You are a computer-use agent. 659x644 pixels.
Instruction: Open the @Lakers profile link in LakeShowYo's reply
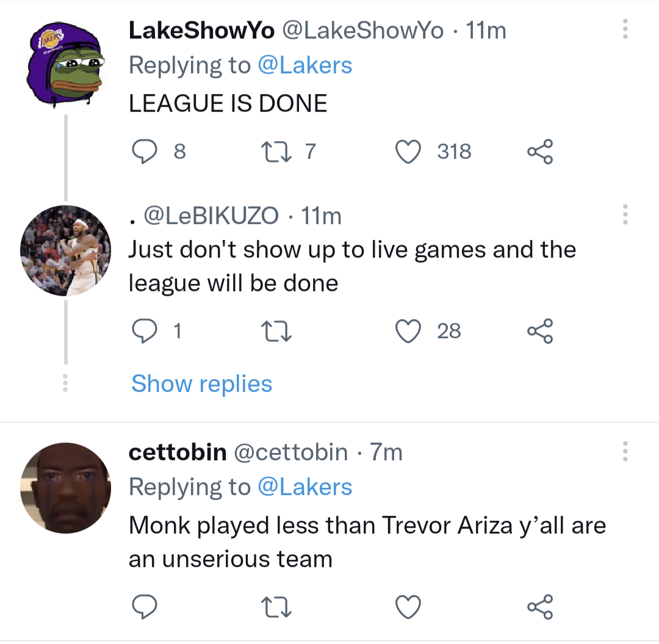click(305, 65)
